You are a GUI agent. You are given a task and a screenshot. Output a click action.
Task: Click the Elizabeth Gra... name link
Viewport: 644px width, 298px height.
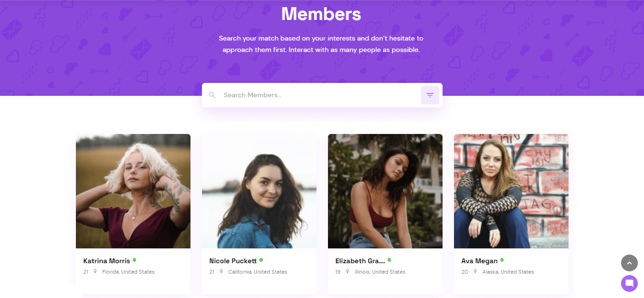tap(360, 261)
